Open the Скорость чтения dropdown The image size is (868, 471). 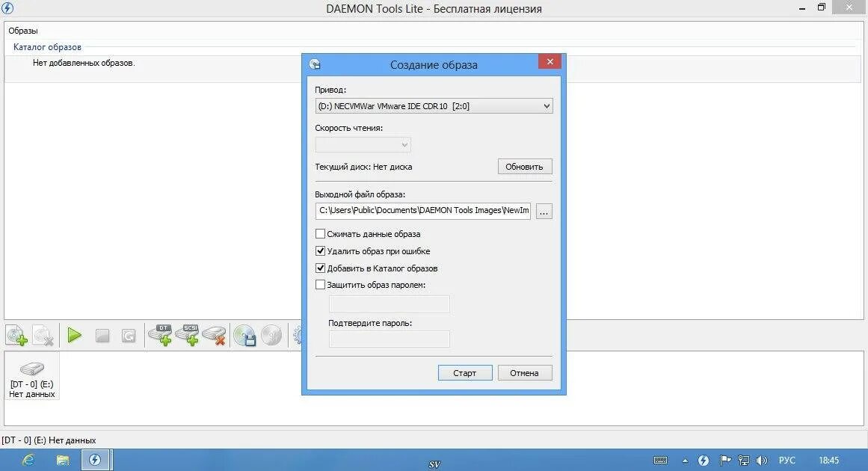[x=363, y=144]
